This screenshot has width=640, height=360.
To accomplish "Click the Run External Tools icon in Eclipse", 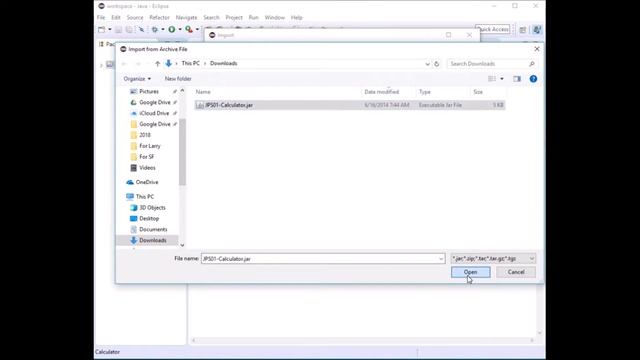I will coord(189,29).
